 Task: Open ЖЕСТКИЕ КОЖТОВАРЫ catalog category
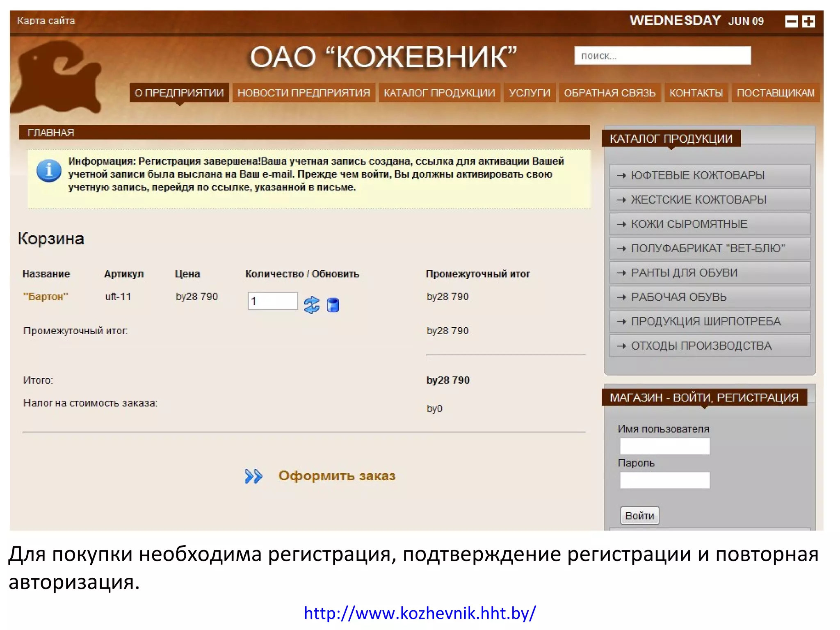pos(710,200)
